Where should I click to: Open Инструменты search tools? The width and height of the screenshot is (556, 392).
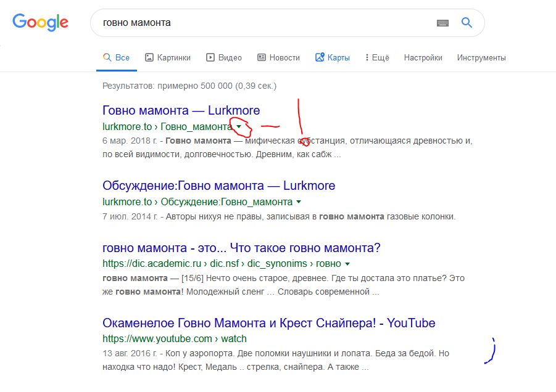(481, 57)
